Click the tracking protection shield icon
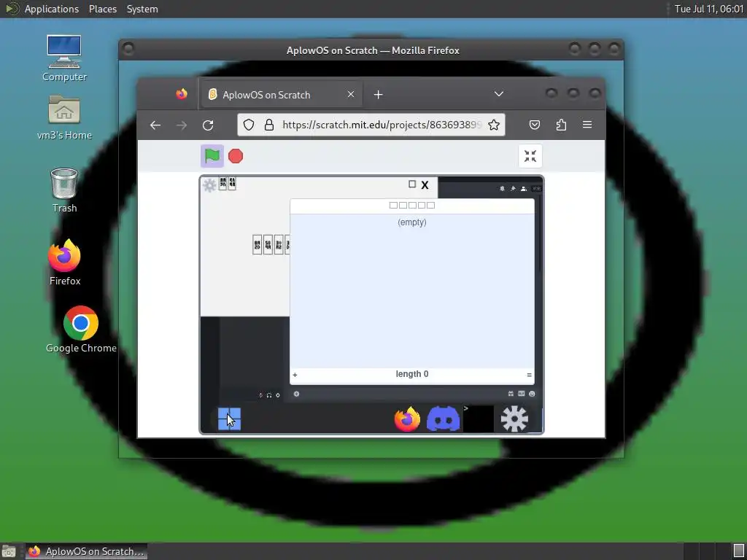747x560 pixels. (249, 125)
